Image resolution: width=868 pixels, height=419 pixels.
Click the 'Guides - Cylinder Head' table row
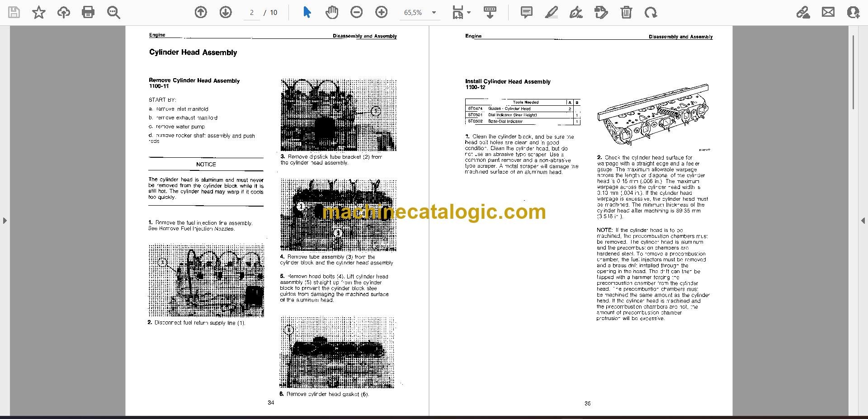[523, 109]
